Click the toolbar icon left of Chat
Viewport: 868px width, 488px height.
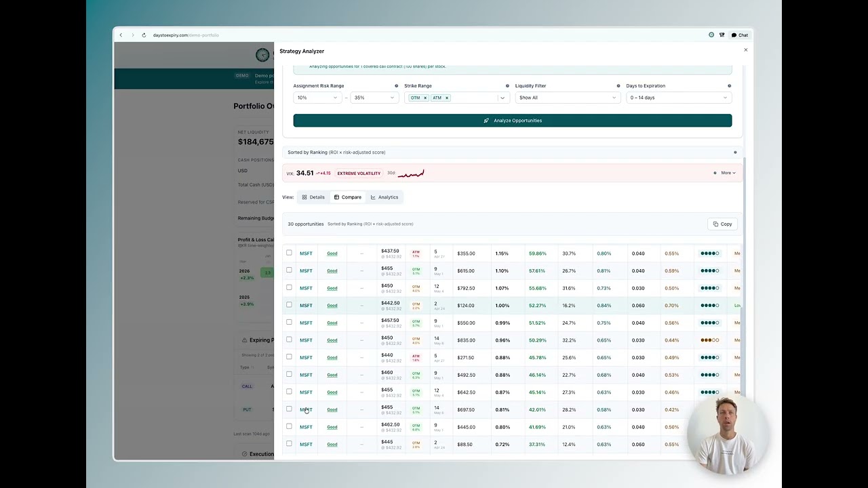click(x=722, y=35)
